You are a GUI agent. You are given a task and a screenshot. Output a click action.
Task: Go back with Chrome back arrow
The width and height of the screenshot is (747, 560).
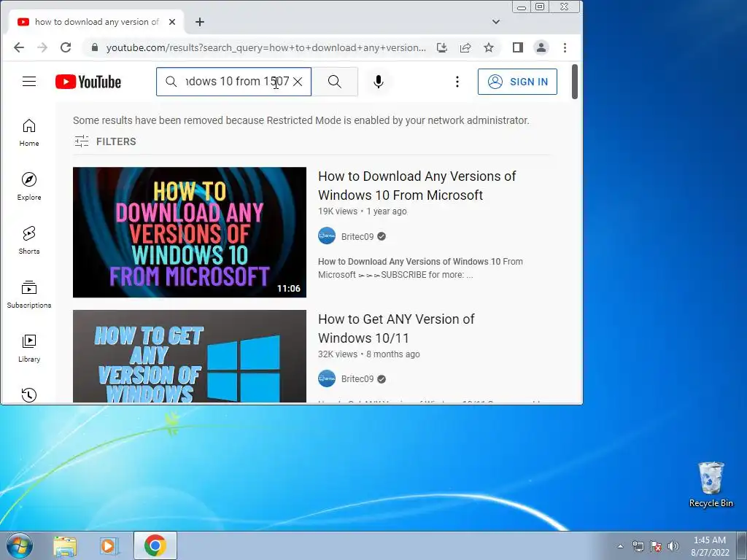19,47
